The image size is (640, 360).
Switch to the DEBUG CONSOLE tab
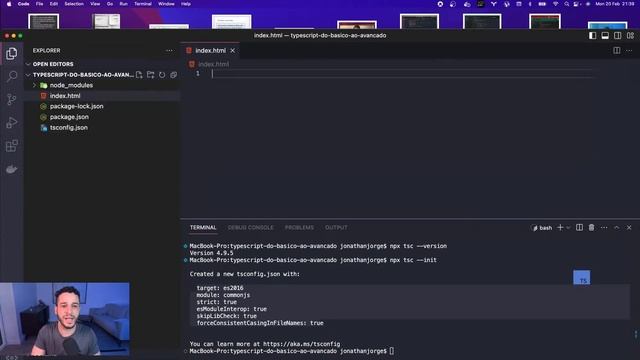click(251, 228)
